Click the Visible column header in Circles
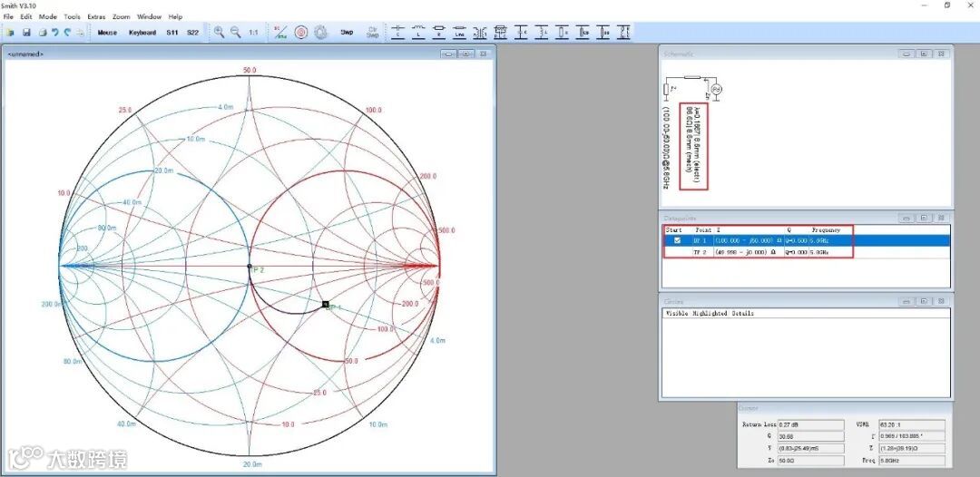980x477 pixels. 676,313
